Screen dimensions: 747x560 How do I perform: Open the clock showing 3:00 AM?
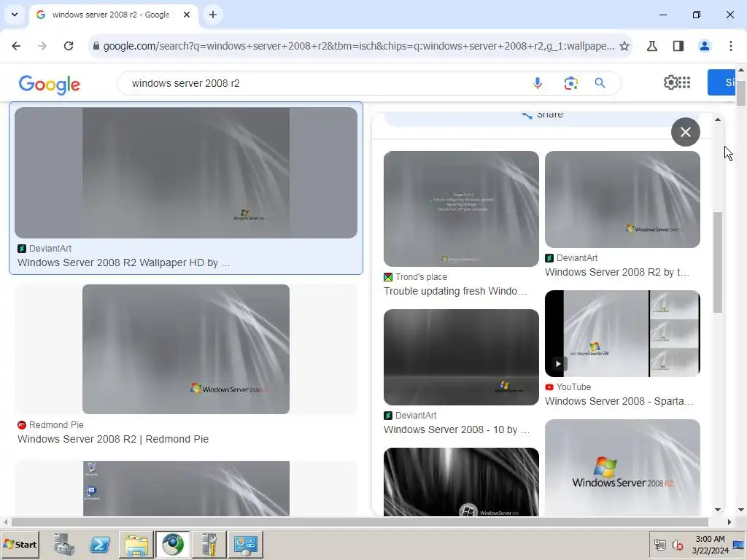click(x=711, y=544)
